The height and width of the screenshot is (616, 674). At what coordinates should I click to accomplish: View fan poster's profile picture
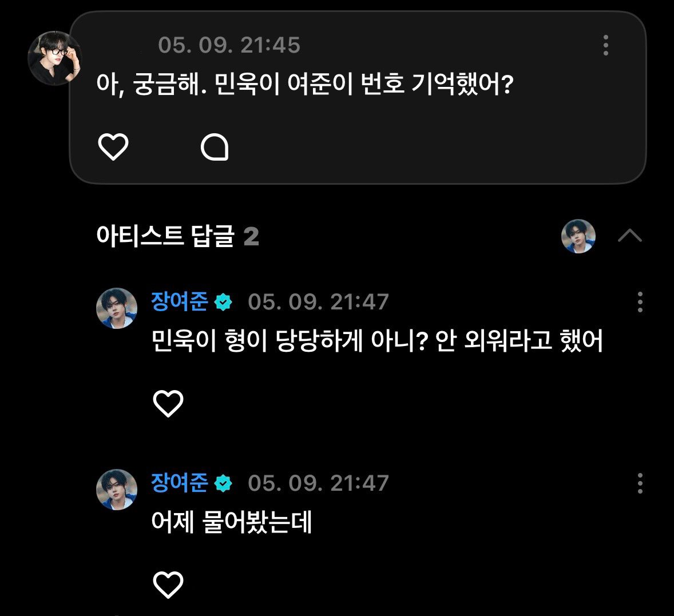54,58
